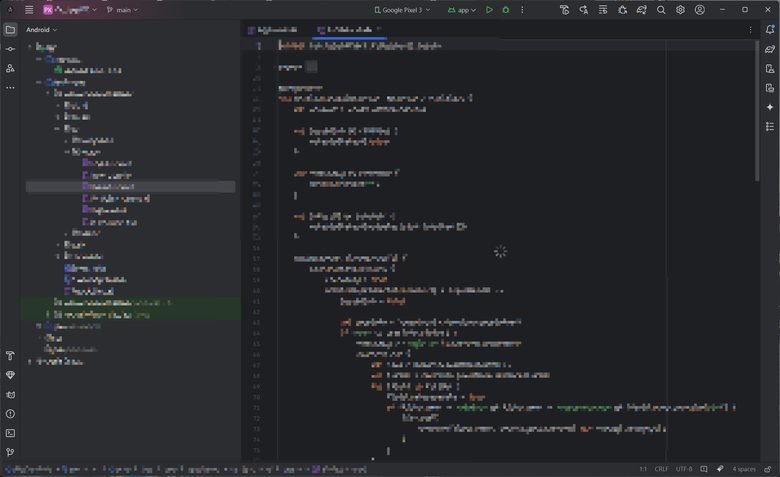Open Terminal tool window
Screen dimensions: 780x477
[x=10, y=433]
